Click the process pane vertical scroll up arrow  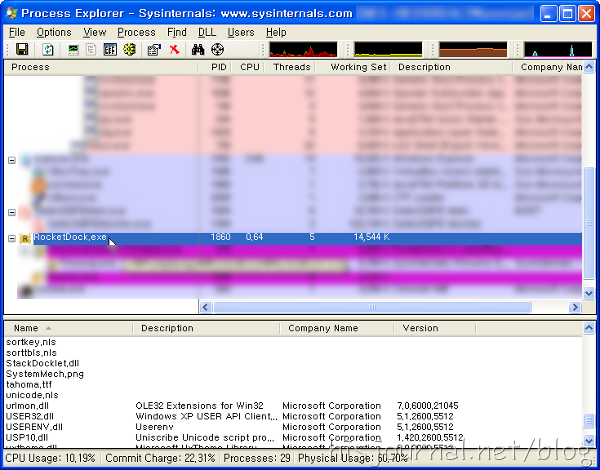pos(589,67)
